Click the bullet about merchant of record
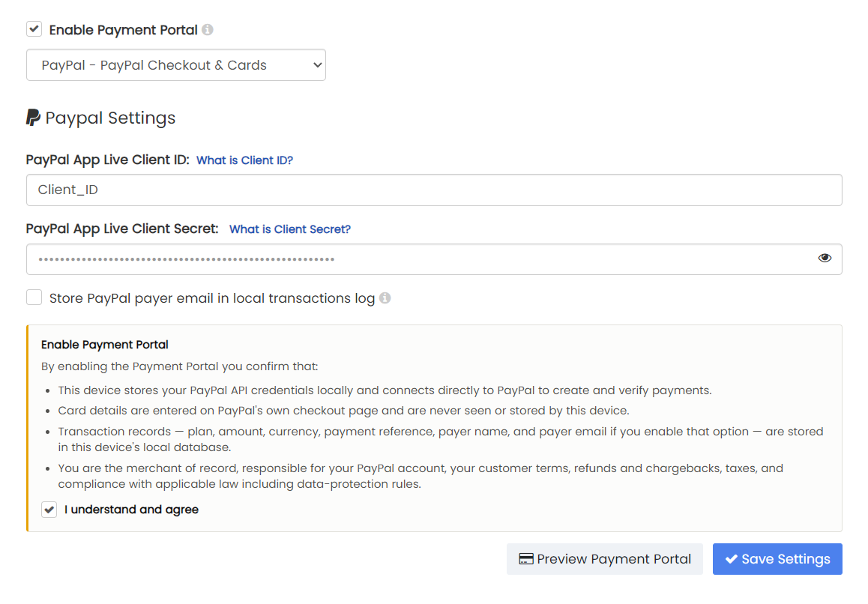The image size is (868, 604). (421, 476)
